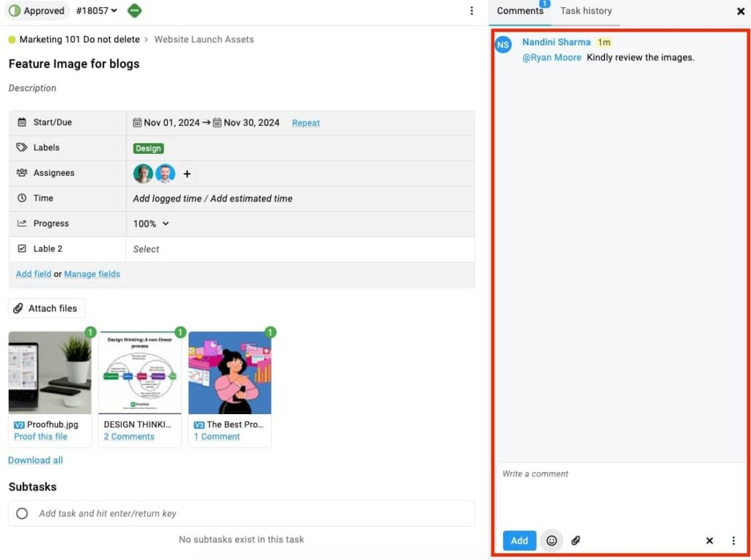This screenshot has width=751, height=560.
Task: Switch to the Comments tab
Action: [x=520, y=11]
